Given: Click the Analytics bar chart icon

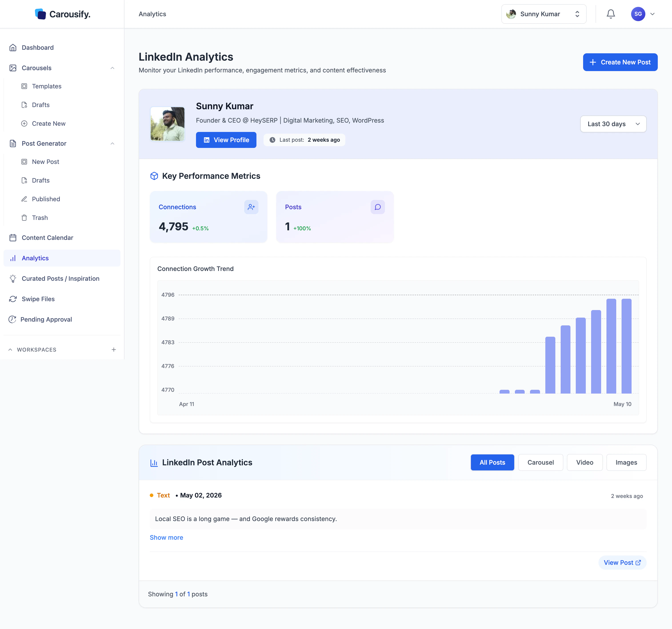Looking at the screenshot, I should tap(13, 259).
